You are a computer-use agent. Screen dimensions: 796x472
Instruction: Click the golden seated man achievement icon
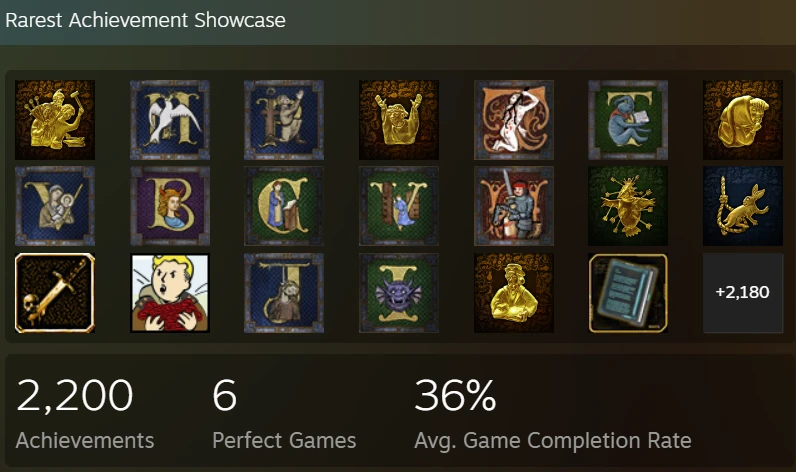tap(514, 293)
